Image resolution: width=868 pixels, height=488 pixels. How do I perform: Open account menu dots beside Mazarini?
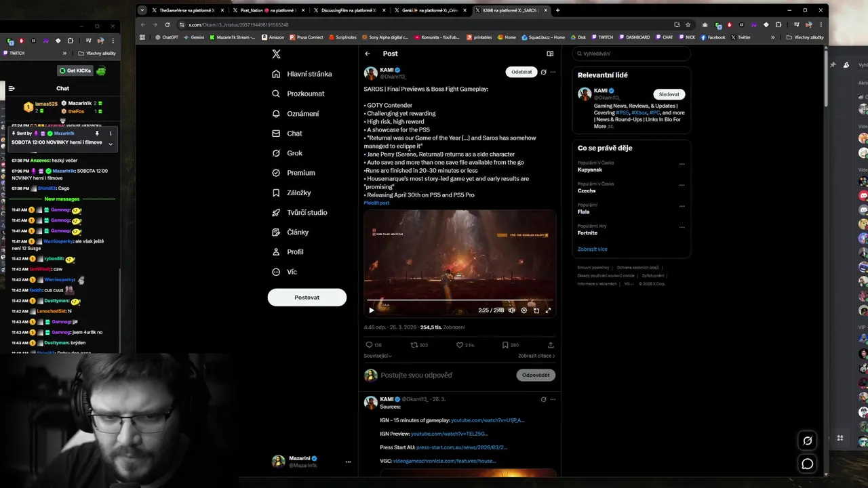click(x=348, y=462)
